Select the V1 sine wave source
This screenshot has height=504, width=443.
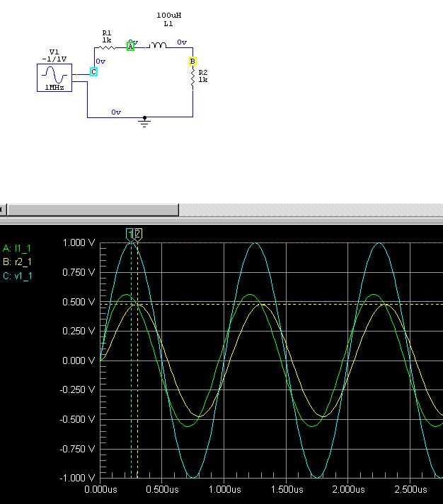tap(54, 78)
